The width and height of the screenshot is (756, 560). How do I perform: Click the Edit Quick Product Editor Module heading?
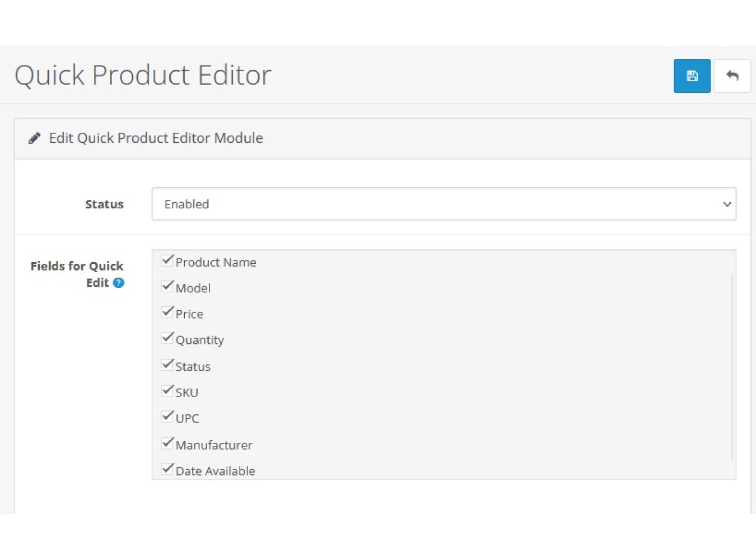156,138
